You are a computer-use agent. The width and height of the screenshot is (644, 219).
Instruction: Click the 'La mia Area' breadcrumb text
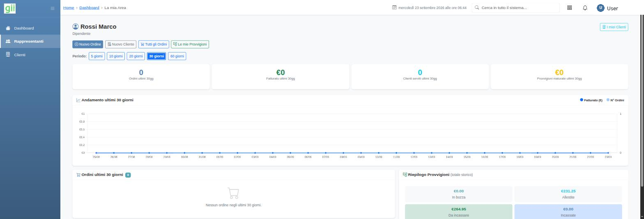[x=115, y=8]
